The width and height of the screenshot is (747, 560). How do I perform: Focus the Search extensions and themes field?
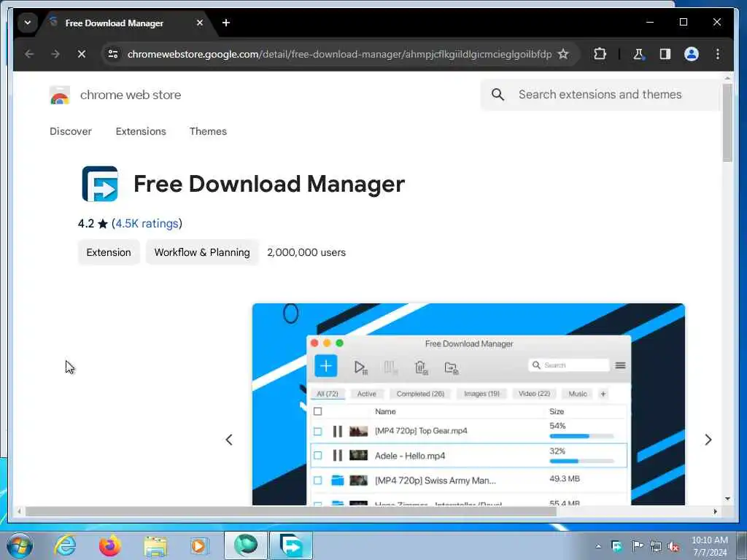tap(600, 95)
